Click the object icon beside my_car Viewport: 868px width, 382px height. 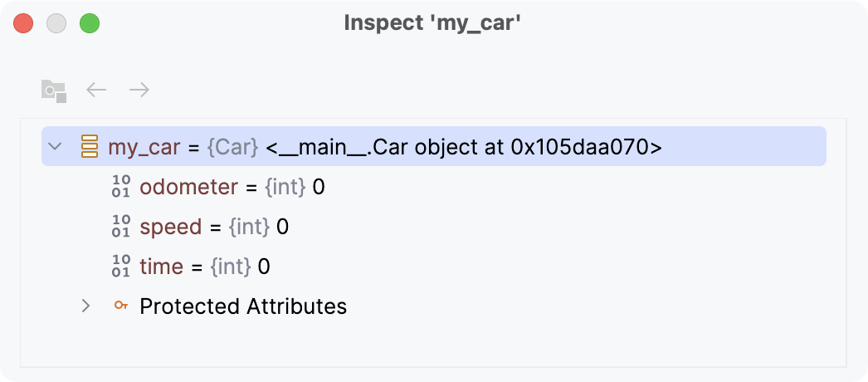[x=90, y=147]
